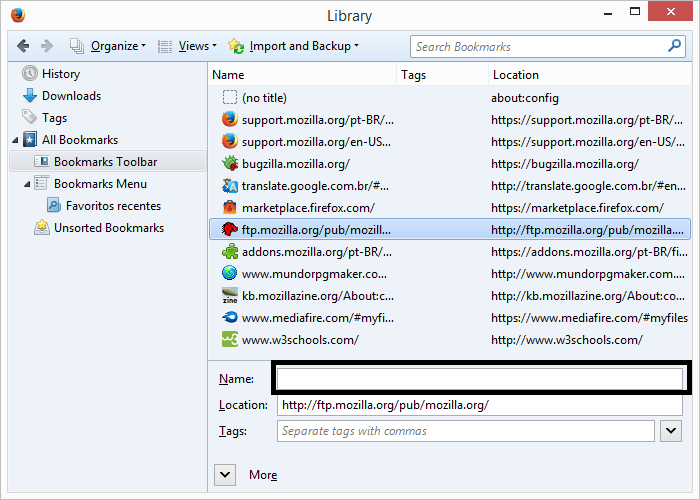Sort by the Name column header
The width and height of the screenshot is (700, 500).
tap(302, 75)
